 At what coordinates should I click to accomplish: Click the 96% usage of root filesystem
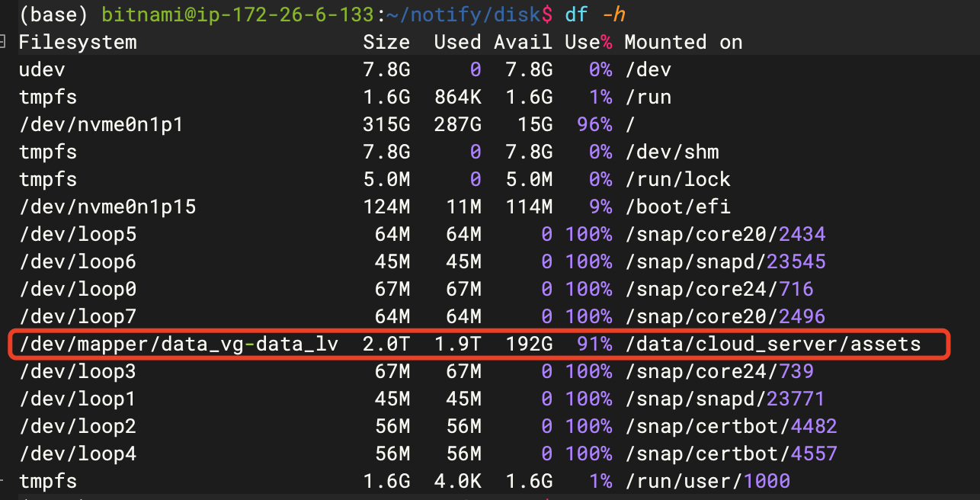tap(594, 124)
